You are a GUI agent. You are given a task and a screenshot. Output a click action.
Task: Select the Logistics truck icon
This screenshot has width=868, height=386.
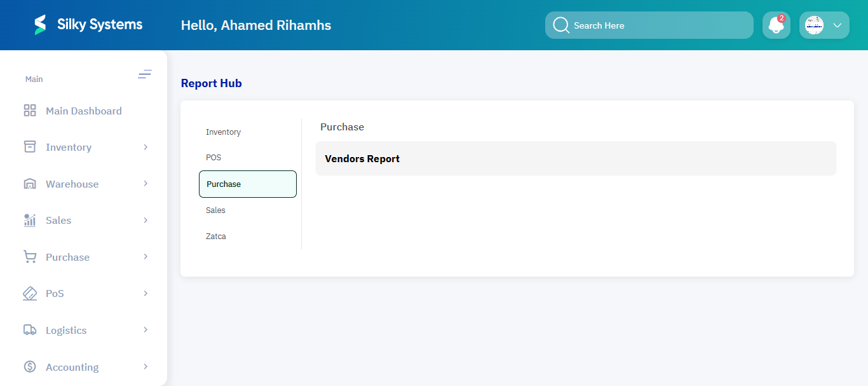click(x=29, y=330)
